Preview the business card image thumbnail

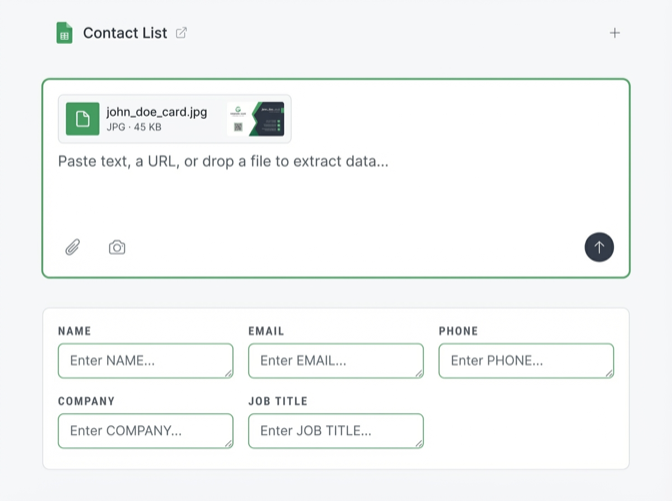(256, 119)
